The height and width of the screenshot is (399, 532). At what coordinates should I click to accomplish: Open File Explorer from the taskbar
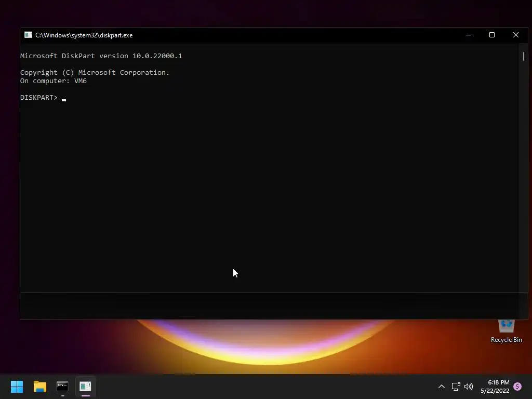pos(39,386)
